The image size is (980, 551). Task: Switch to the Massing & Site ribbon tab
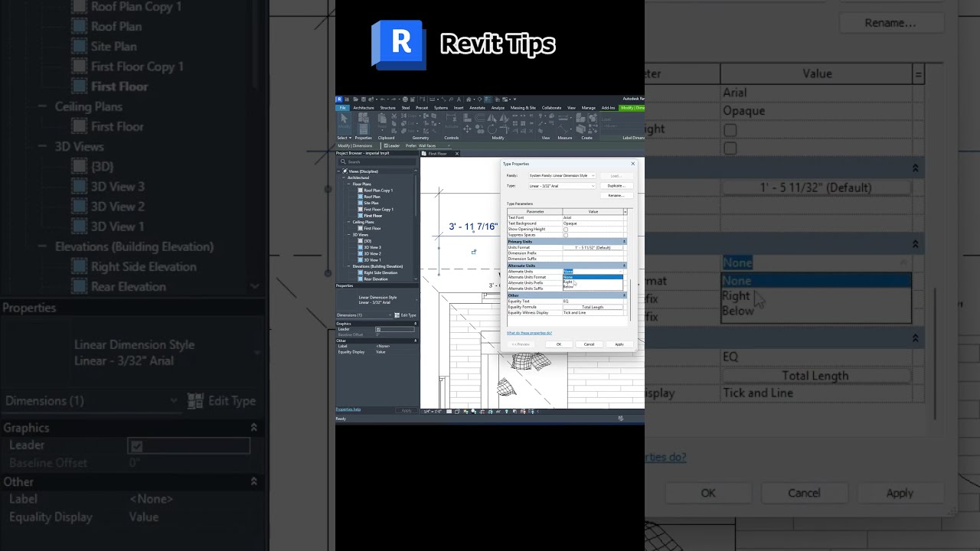point(523,108)
